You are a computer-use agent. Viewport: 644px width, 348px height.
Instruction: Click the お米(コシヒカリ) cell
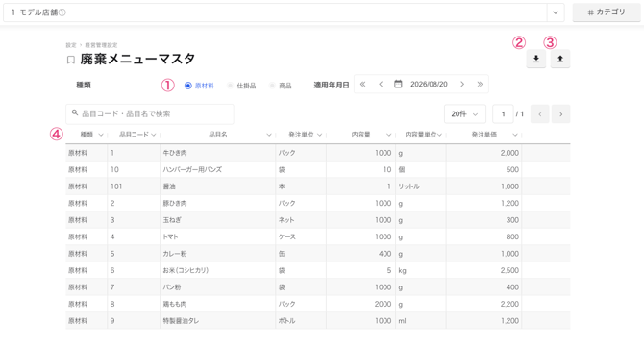[217, 270]
